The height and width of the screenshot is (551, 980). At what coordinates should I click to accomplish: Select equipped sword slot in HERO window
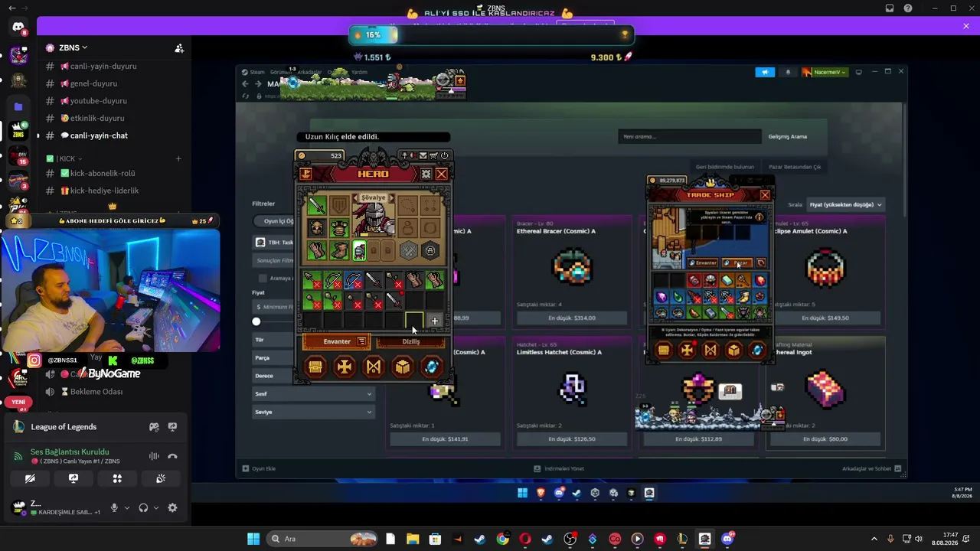point(316,205)
